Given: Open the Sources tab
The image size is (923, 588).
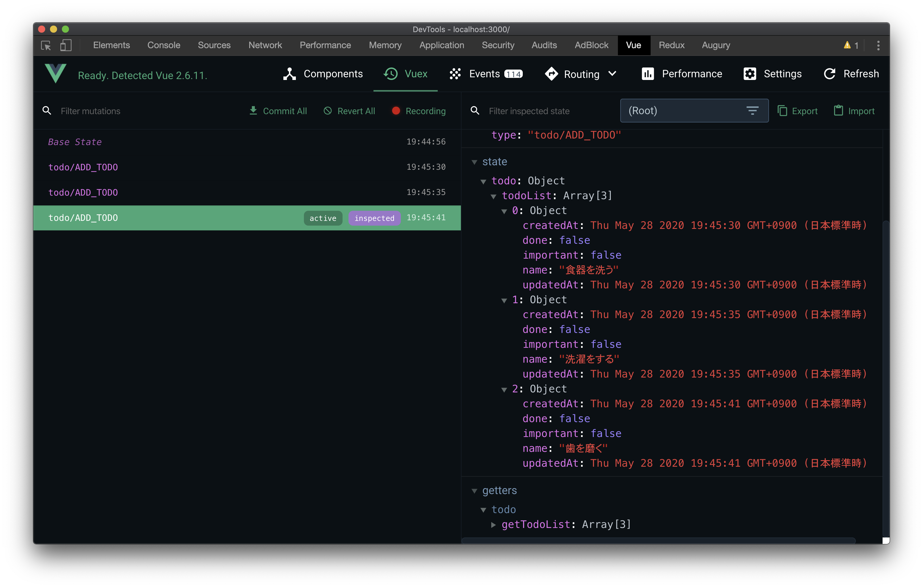Looking at the screenshot, I should point(214,45).
